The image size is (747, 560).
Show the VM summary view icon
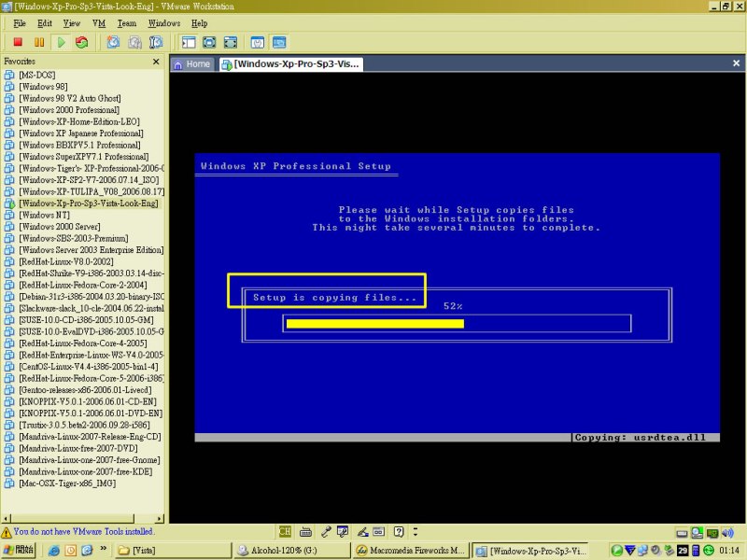(258, 42)
